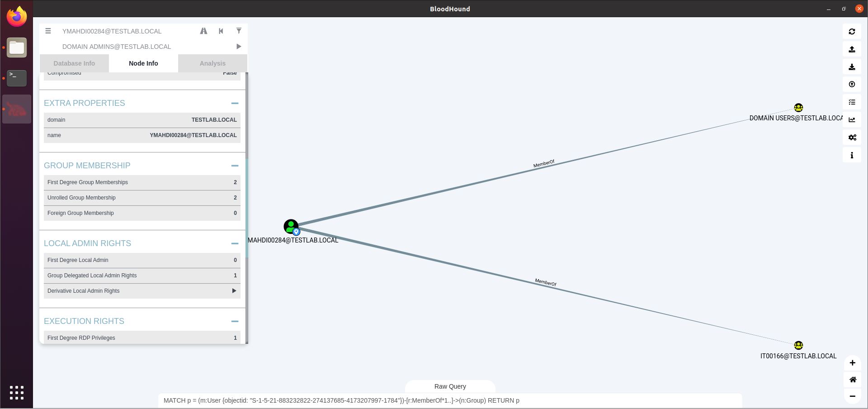This screenshot has width=868, height=409.
Task: Open Files from the dock
Action: (17, 48)
